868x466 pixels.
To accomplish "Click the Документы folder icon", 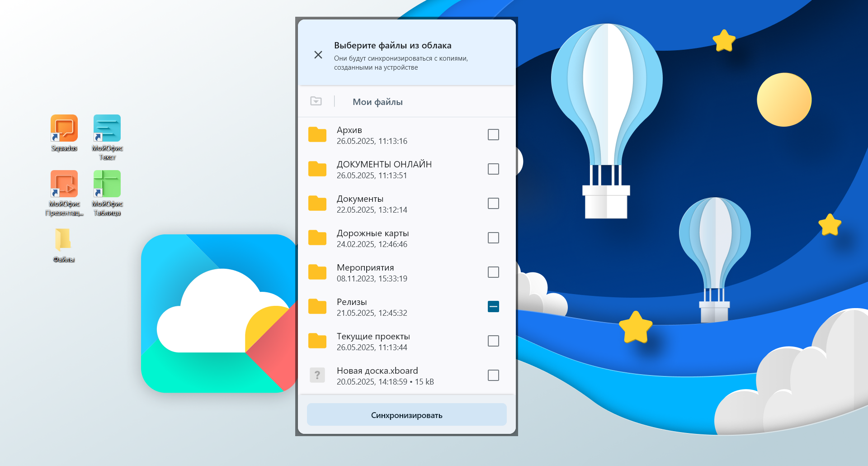I will pyautogui.click(x=317, y=204).
